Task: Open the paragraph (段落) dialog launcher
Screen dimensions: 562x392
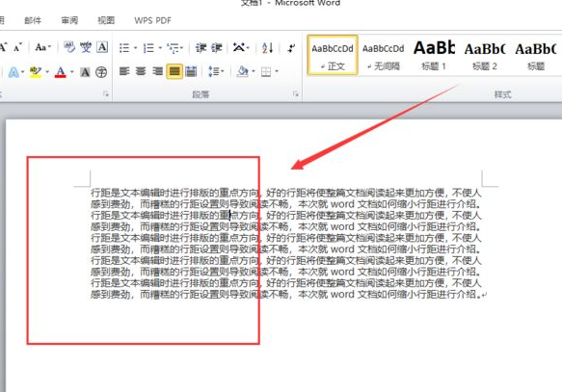Action: tap(295, 93)
